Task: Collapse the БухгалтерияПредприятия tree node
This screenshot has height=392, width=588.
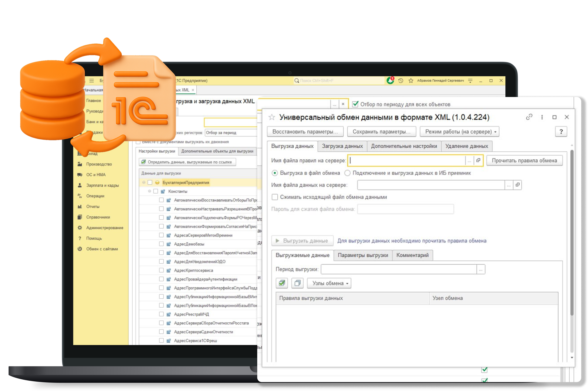Action: pyautogui.click(x=144, y=182)
